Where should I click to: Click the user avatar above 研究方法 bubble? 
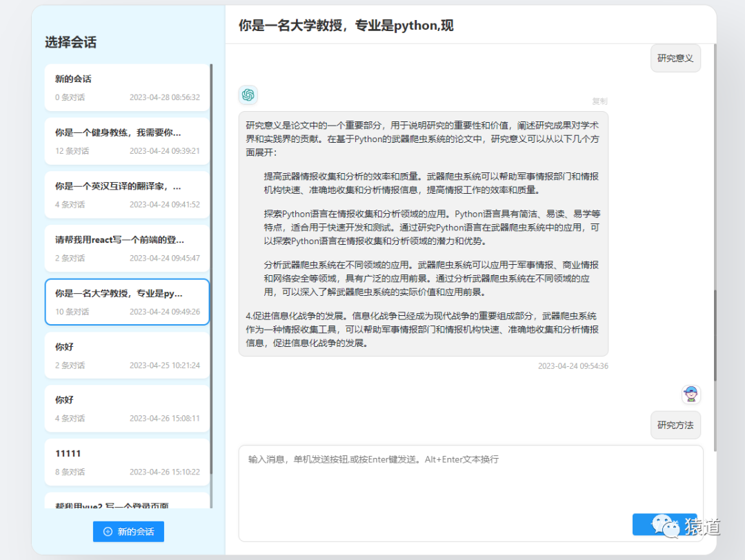pos(691,394)
